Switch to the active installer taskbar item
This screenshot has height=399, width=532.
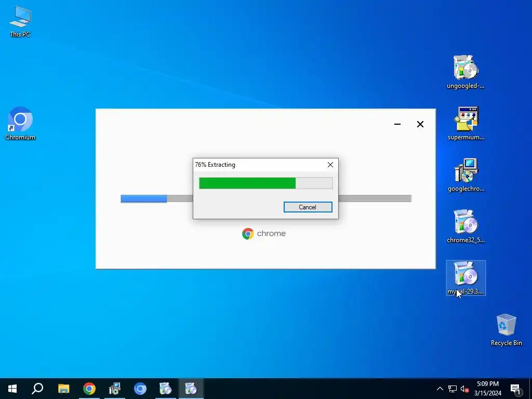pyautogui.click(x=191, y=389)
